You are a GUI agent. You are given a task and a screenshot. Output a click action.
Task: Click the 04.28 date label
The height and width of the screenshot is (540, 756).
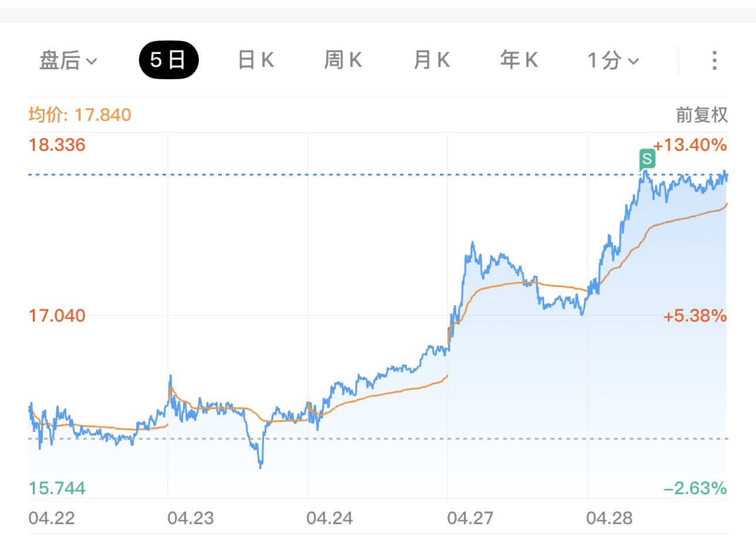click(610, 518)
